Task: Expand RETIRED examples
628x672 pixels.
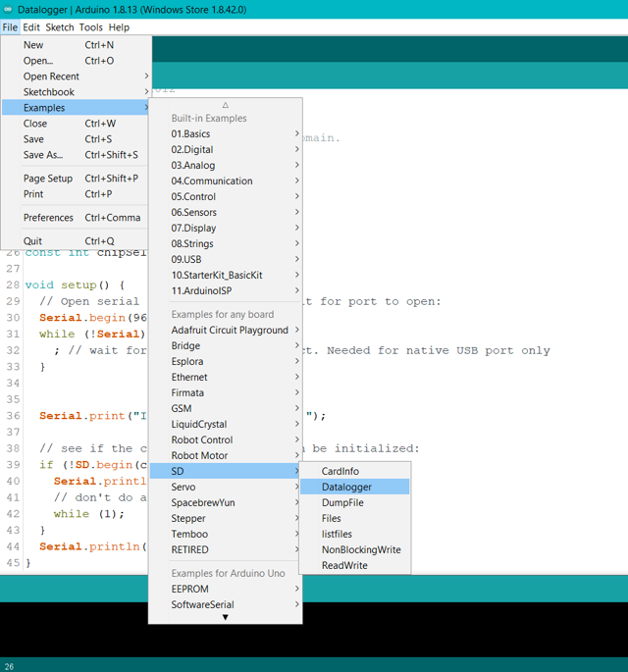Action: coord(226,549)
